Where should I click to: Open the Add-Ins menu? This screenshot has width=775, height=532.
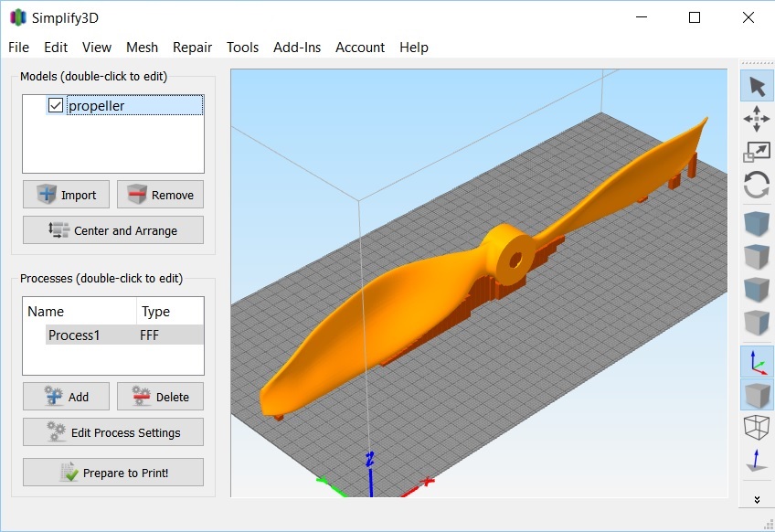pyautogui.click(x=297, y=48)
